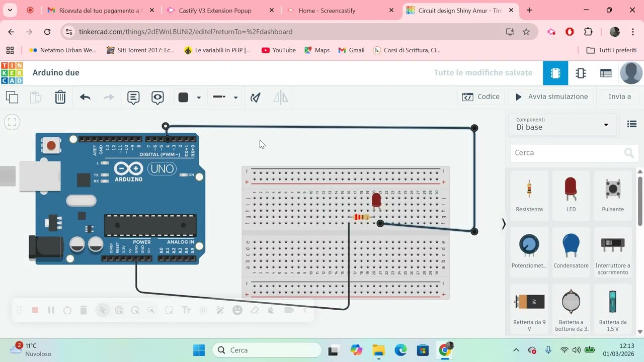Select the Screencastify pen drawing tool
This screenshot has width=644, height=362.
(220, 310)
